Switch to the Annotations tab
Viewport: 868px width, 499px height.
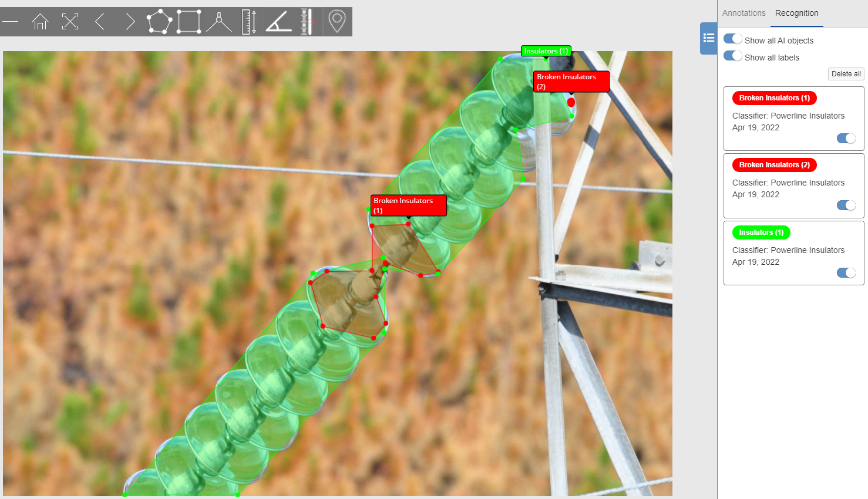(x=743, y=13)
